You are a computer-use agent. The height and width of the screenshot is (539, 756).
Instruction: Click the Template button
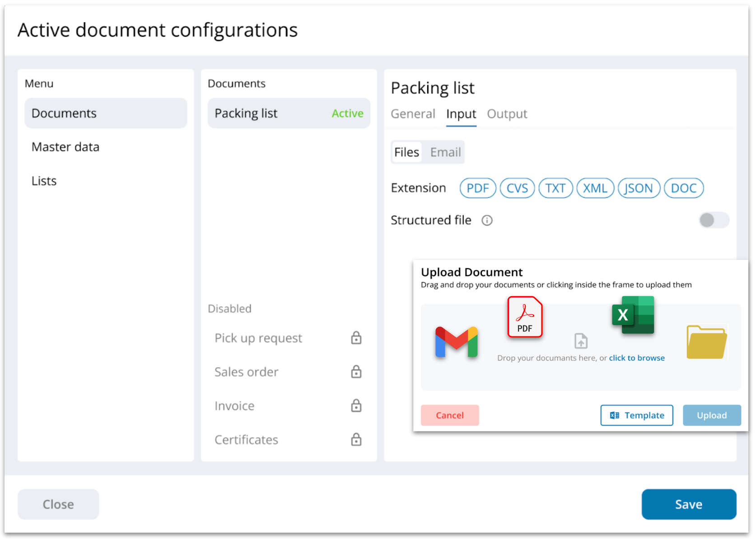click(x=637, y=415)
